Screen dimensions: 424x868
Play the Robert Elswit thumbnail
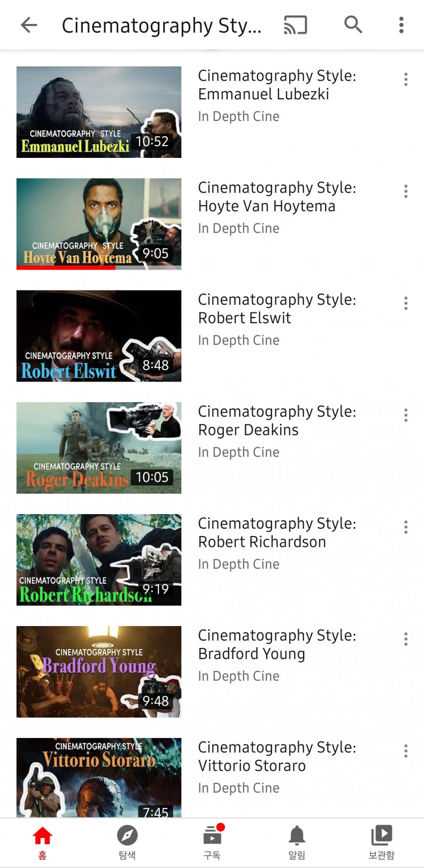[x=99, y=336]
